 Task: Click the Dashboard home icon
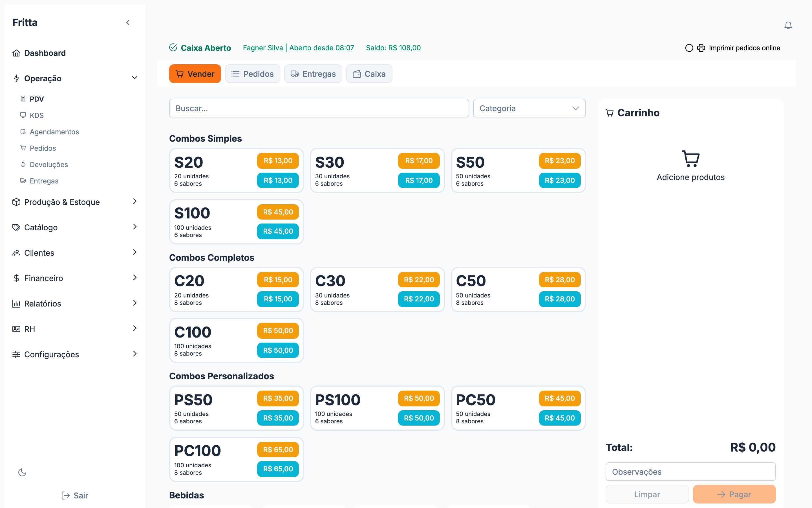click(x=16, y=53)
